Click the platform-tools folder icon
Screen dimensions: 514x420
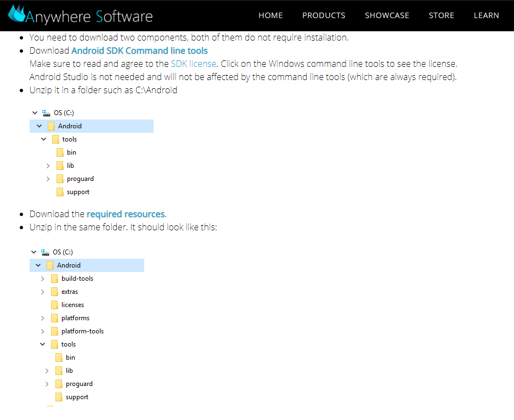point(54,331)
